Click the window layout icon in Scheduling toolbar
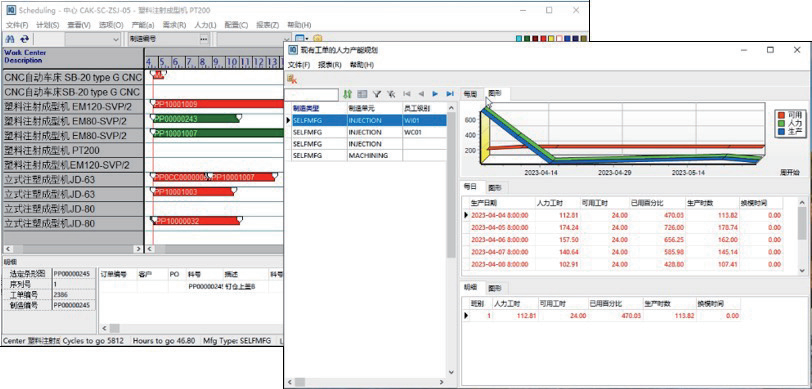The width and height of the screenshot is (812, 389). [x=299, y=39]
